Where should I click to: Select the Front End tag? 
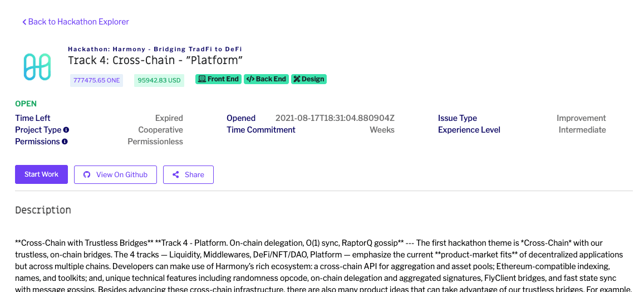point(219,79)
